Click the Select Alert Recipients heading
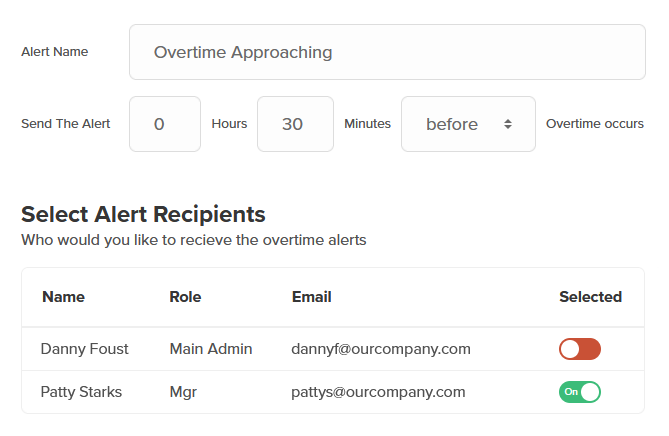 coord(143,214)
